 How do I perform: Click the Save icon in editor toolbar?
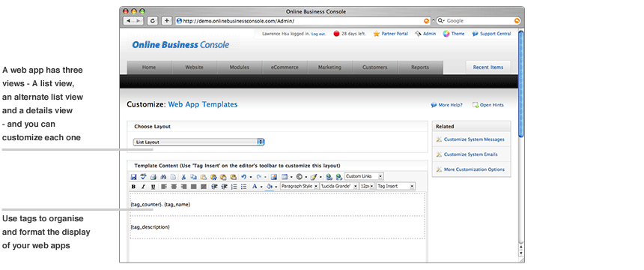point(133,177)
